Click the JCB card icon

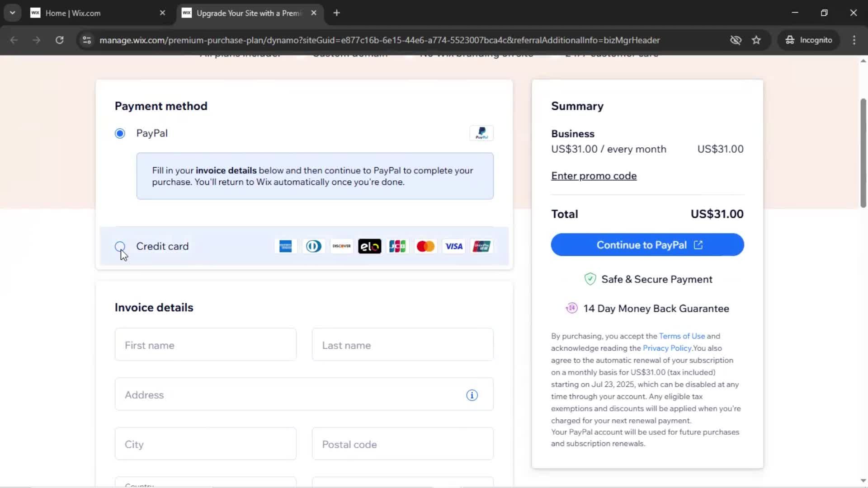[398, 246]
